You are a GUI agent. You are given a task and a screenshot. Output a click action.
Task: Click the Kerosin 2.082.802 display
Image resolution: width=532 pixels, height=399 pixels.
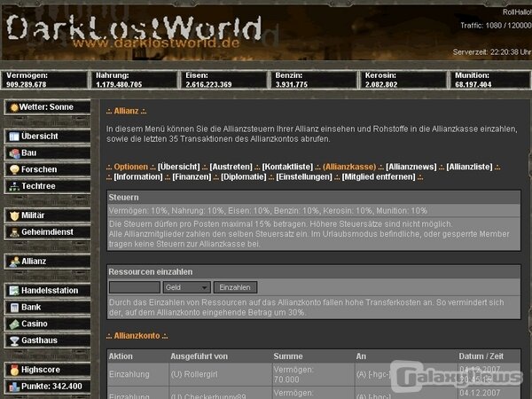tap(403, 80)
